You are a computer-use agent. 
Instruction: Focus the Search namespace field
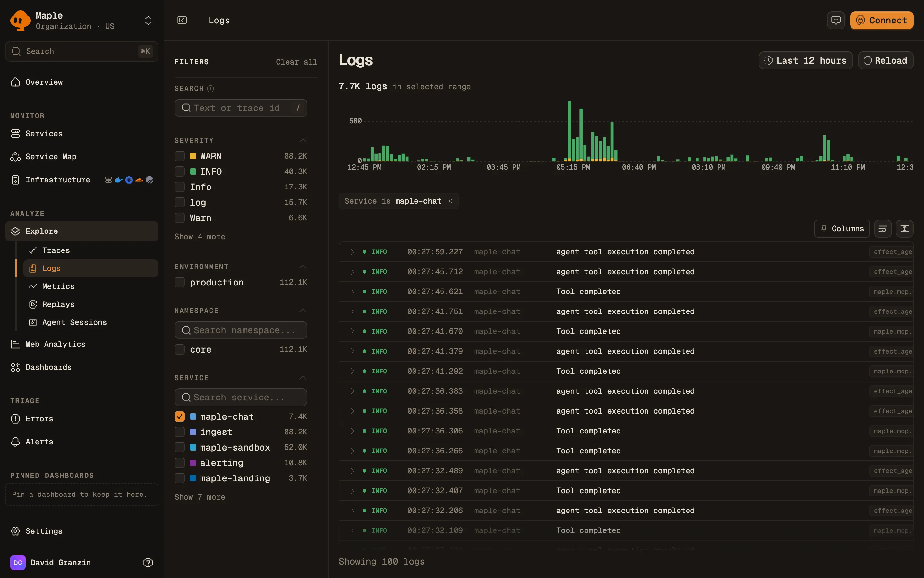241,330
